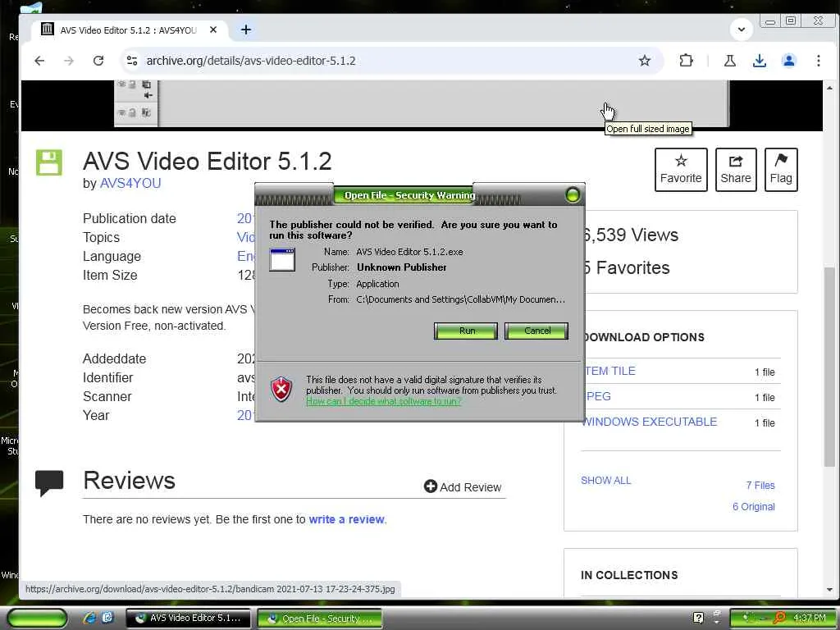Click the 'Open full sized image' tooltip
This screenshot has height=630, width=840.
pyautogui.click(x=648, y=129)
